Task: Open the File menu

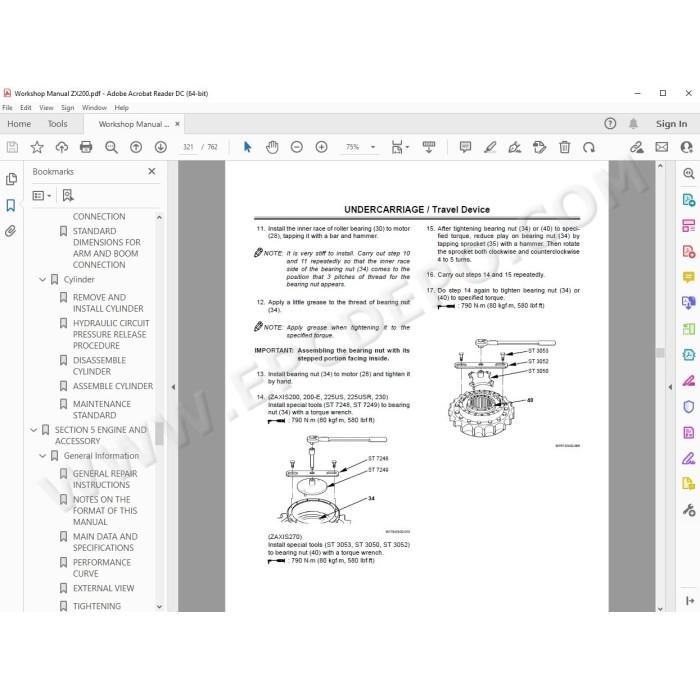Action: (8, 108)
